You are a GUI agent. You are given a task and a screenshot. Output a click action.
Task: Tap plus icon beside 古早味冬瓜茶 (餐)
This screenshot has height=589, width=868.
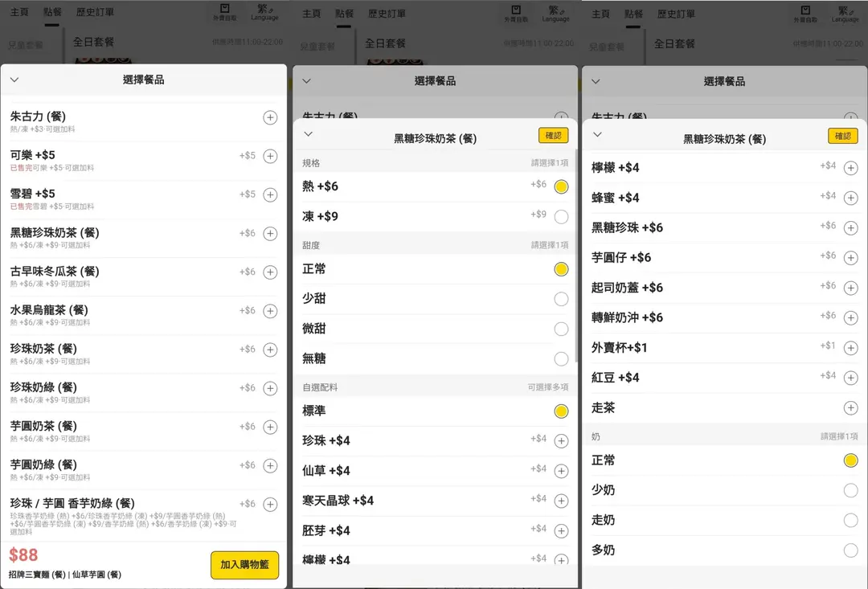pyautogui.click(x=270, y=272)
